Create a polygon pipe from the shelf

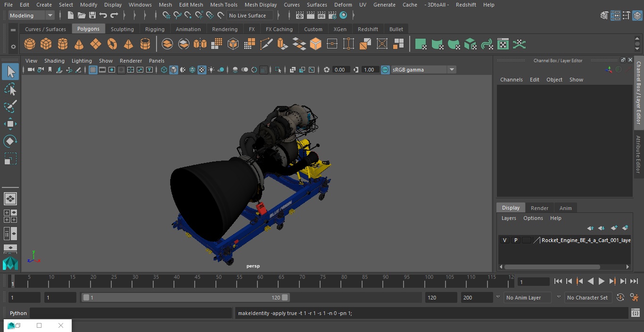(x=145, y=44)
